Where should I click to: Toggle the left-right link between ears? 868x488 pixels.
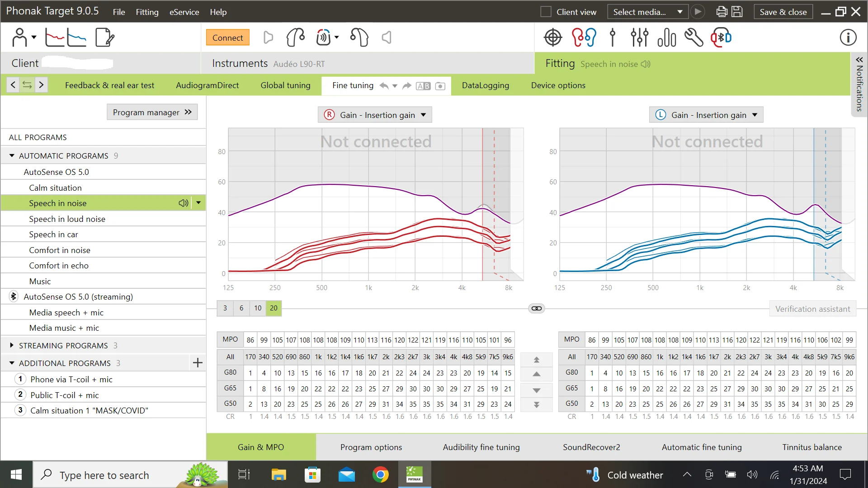[x=537, y=308]
